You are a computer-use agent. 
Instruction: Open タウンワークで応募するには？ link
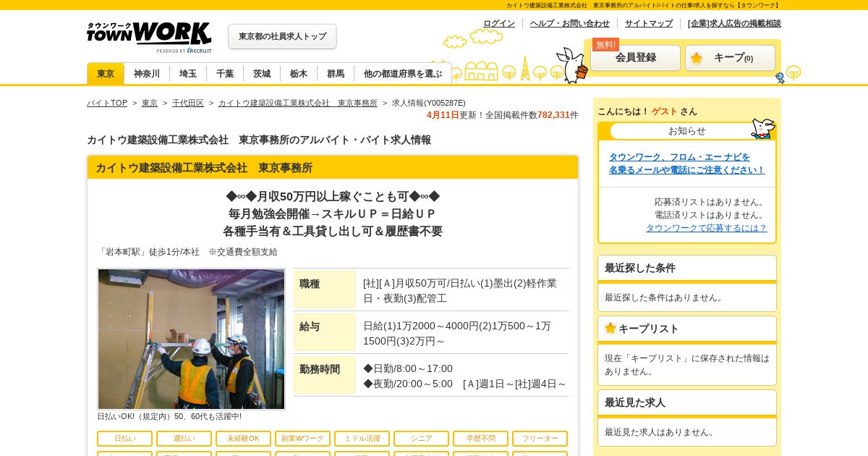coord(706,227)
